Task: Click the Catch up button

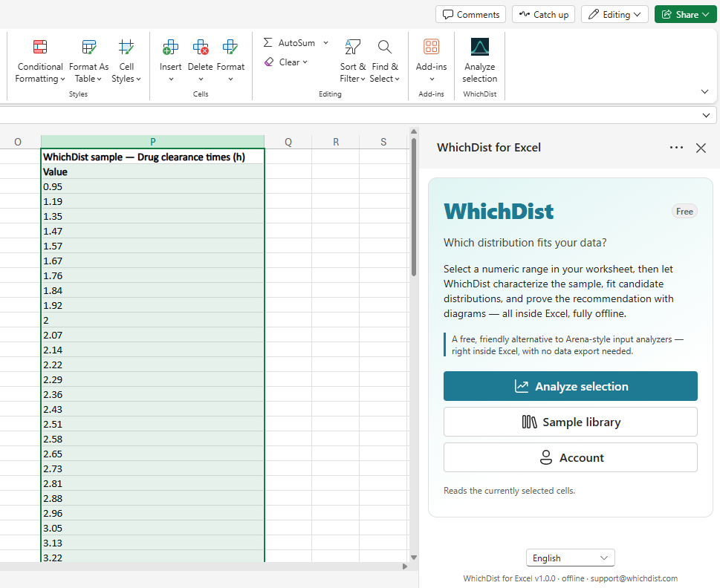Action: tap(544, 14)
